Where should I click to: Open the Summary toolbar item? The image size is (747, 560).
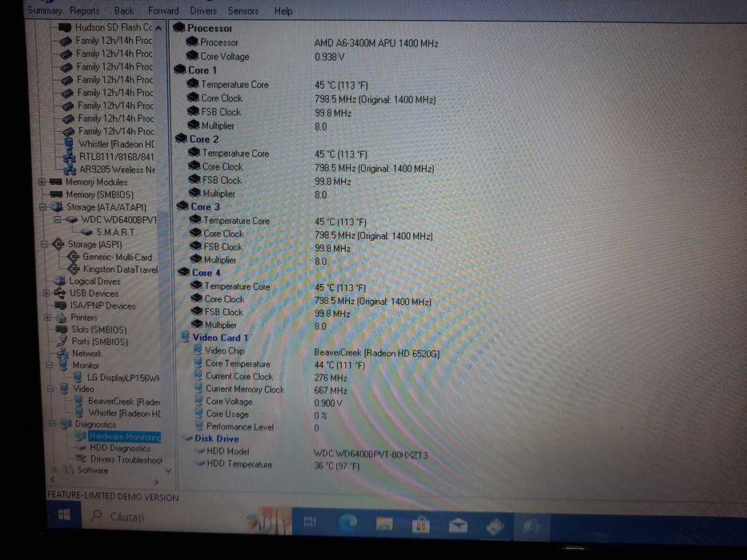45,10
